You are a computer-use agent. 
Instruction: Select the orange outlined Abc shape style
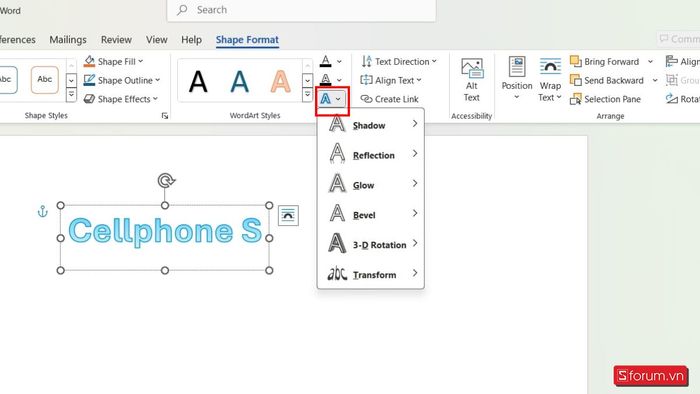pos(45,80)
